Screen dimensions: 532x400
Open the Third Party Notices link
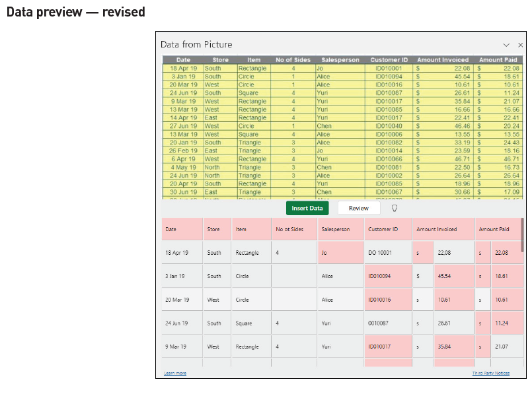point(490,373)
